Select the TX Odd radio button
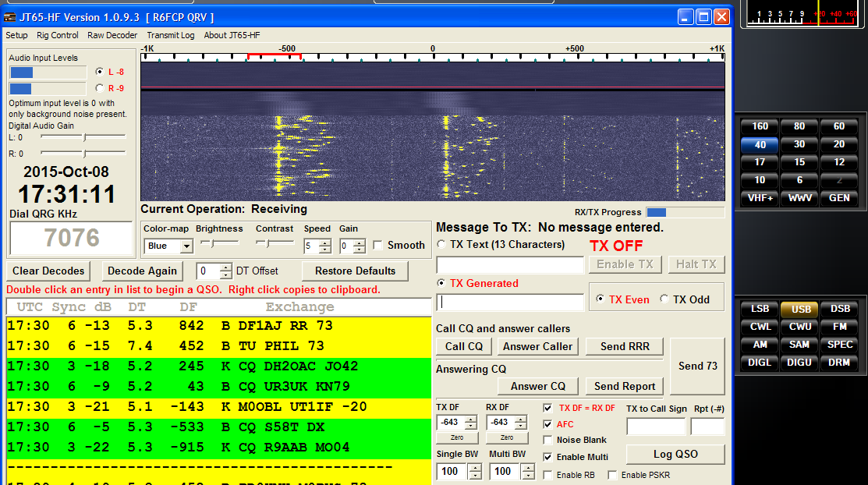 tap(664, 299)
